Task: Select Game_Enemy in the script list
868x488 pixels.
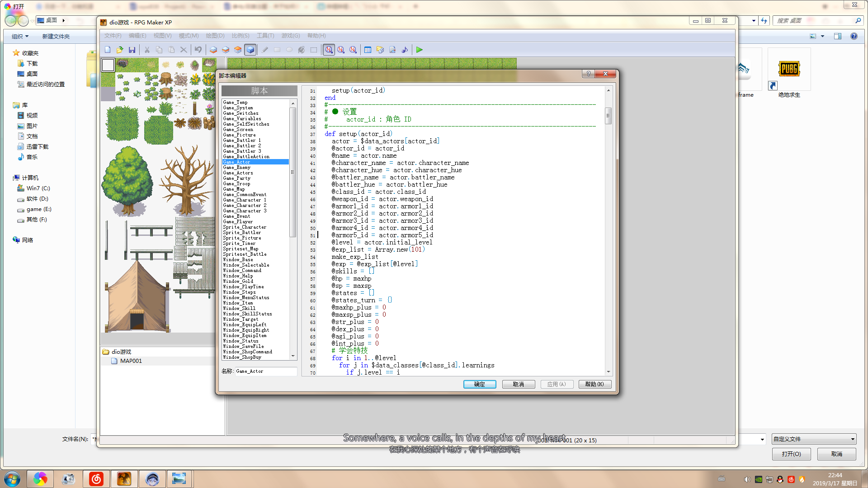Action: [255, 167]
